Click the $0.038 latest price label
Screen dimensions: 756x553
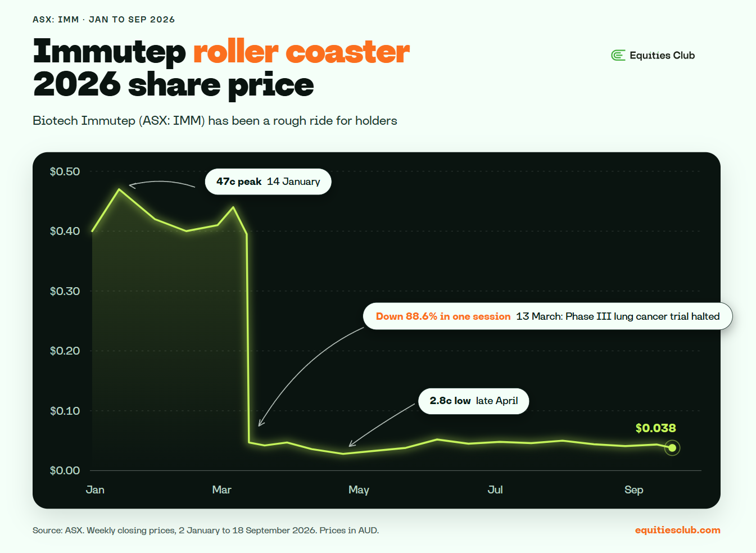point(655,428)
